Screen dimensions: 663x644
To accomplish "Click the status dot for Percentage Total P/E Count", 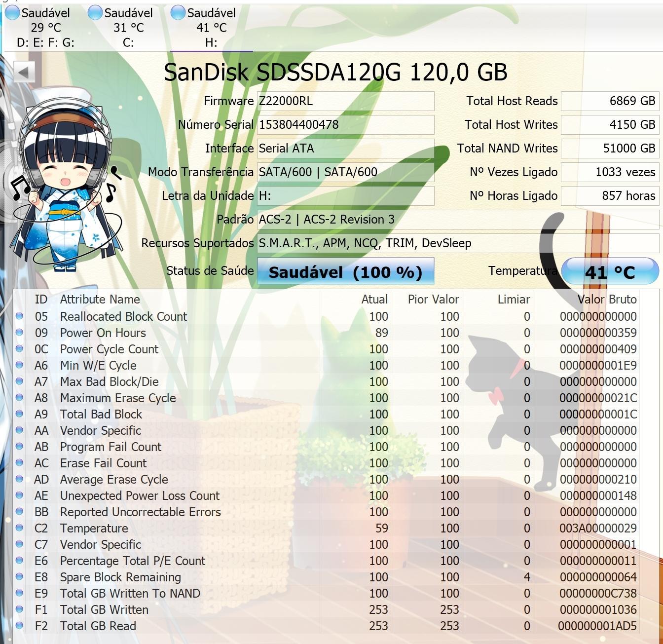I will (19, 561).
